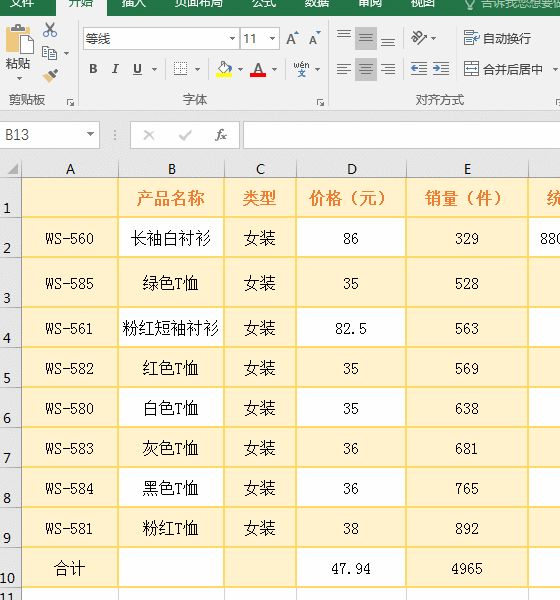Click the confirm checkmark in formula bar

(x=185, y=135)
